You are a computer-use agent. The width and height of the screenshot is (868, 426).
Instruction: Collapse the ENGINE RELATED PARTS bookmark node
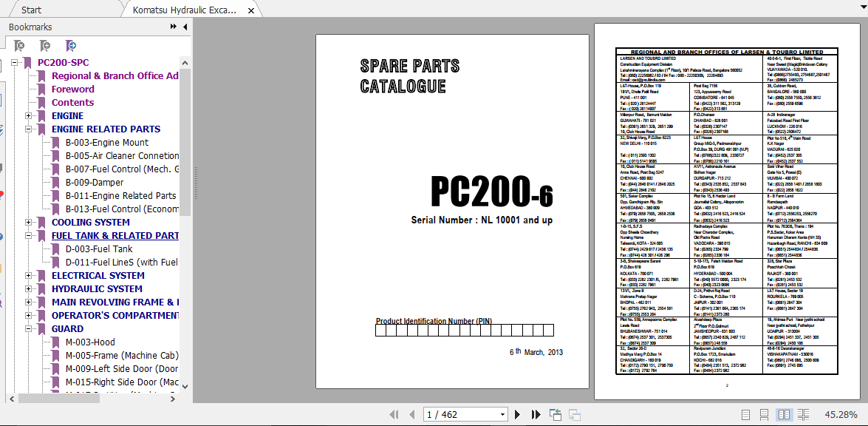[28, 129]
